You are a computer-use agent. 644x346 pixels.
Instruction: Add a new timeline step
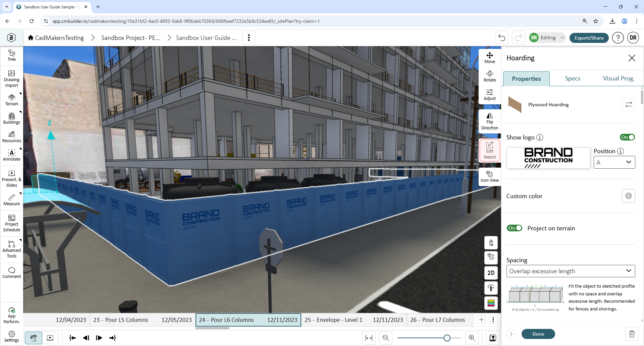(481, 320)
